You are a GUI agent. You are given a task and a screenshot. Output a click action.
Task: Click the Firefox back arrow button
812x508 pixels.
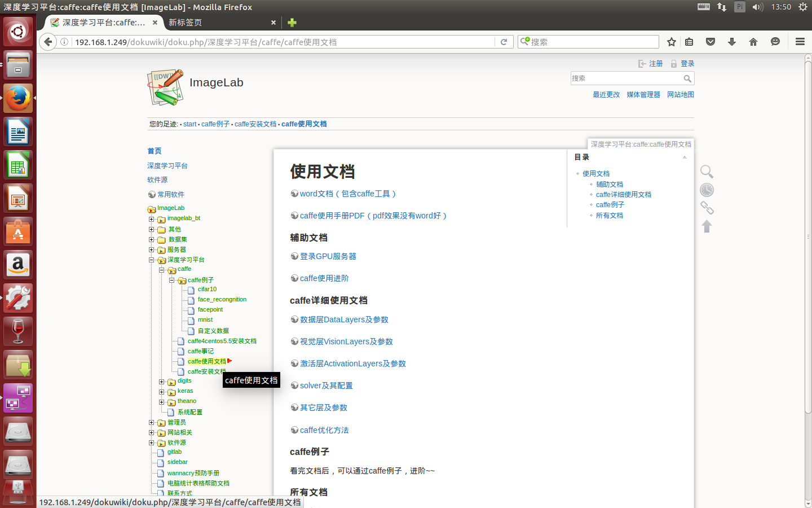48,42
